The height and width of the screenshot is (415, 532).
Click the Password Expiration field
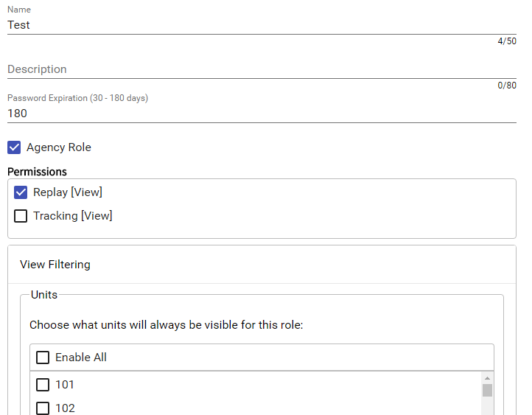[262, 114]
